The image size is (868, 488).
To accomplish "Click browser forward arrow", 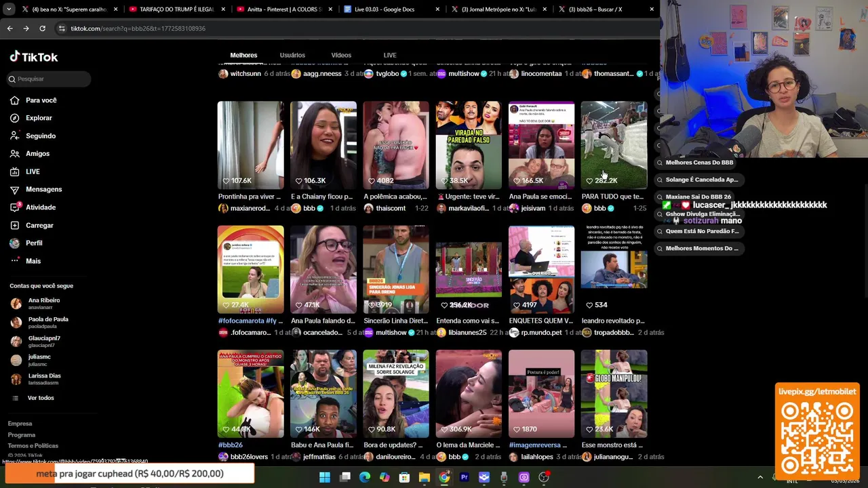I will click(x=26, y=28).
